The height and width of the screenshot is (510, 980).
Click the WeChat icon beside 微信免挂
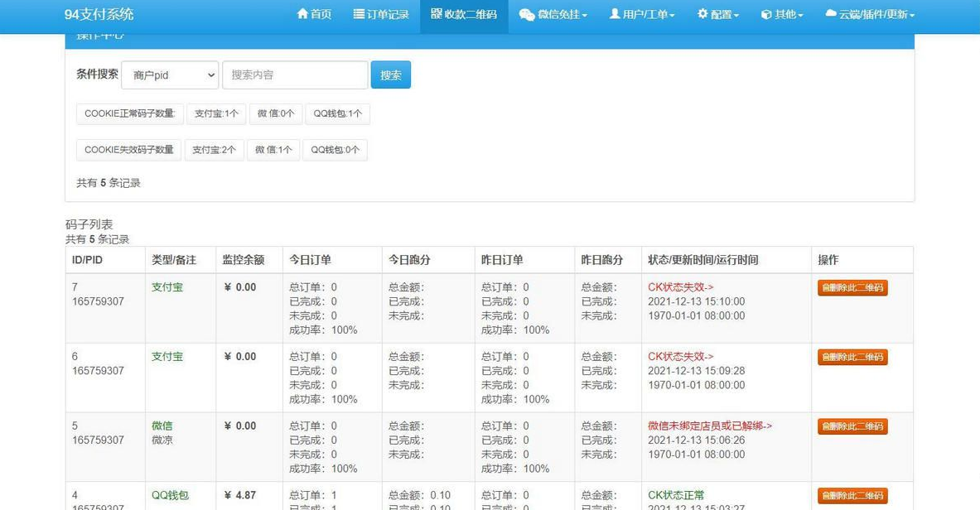527,14
